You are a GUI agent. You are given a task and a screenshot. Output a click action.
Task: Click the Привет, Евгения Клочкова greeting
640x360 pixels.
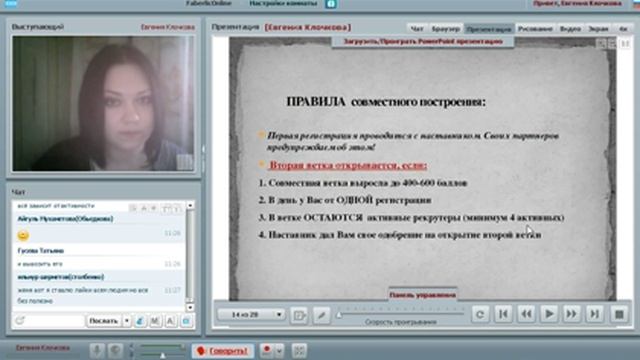tap(577, 3)
